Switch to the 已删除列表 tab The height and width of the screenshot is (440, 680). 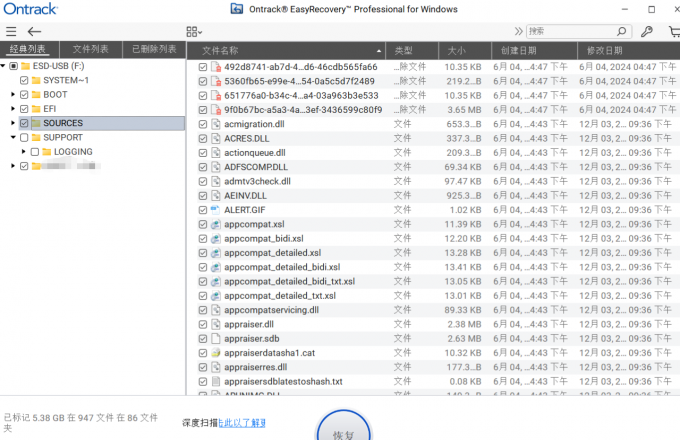154,49
